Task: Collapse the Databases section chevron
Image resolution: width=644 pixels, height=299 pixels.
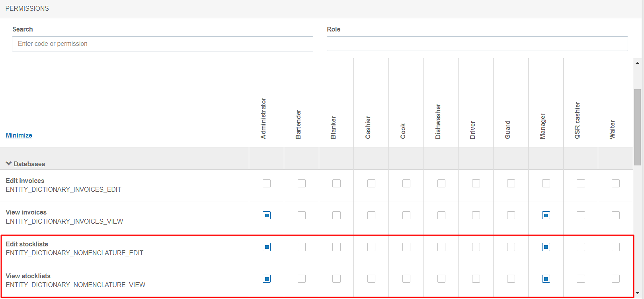Action: click(x=9, y=163)
